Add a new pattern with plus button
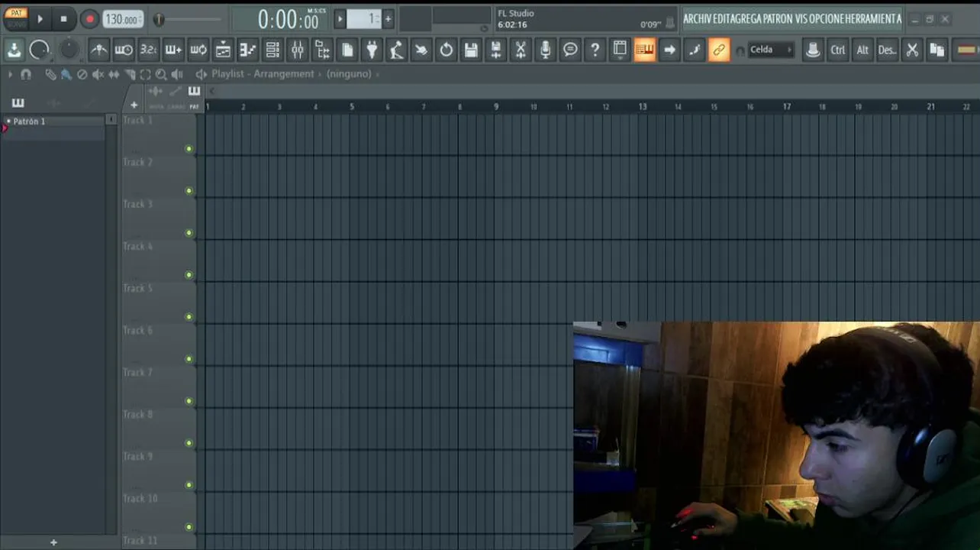This screenshot has height=550, width=980. [x=388, y=18]
